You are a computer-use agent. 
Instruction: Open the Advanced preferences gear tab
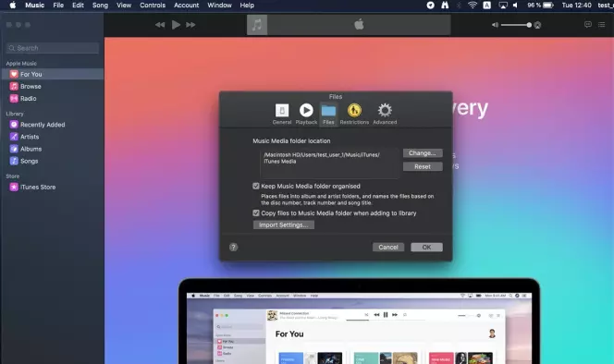tap(385, 114)
